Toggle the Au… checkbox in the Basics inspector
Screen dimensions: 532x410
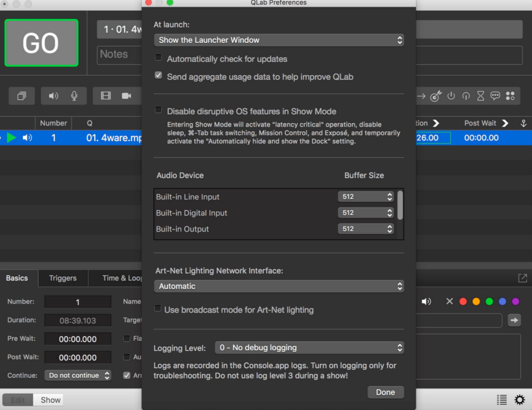127,357
